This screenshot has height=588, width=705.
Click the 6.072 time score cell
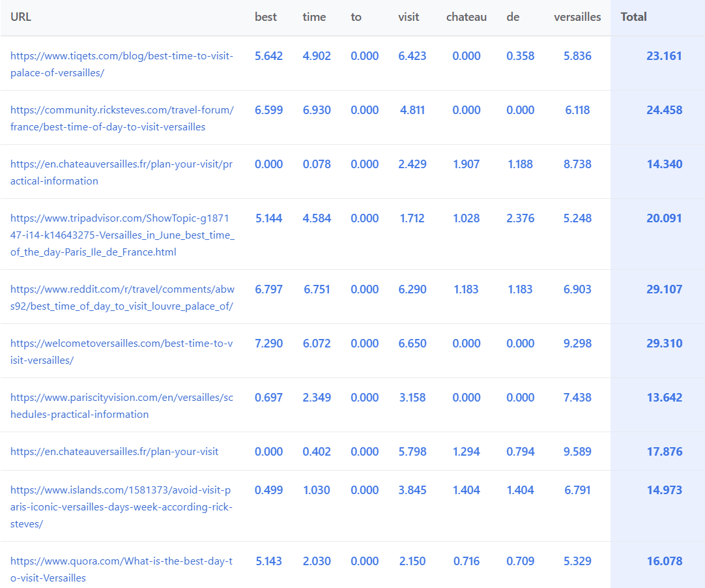pos(317,343)
